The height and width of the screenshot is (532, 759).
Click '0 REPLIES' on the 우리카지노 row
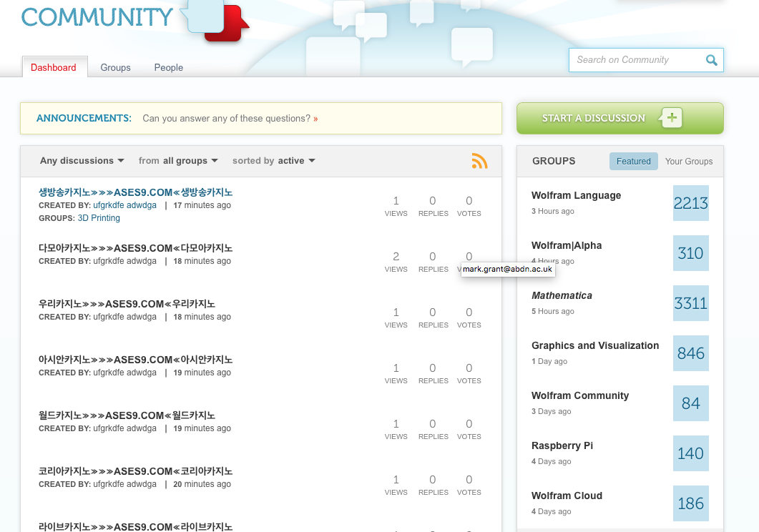[434, 317]
